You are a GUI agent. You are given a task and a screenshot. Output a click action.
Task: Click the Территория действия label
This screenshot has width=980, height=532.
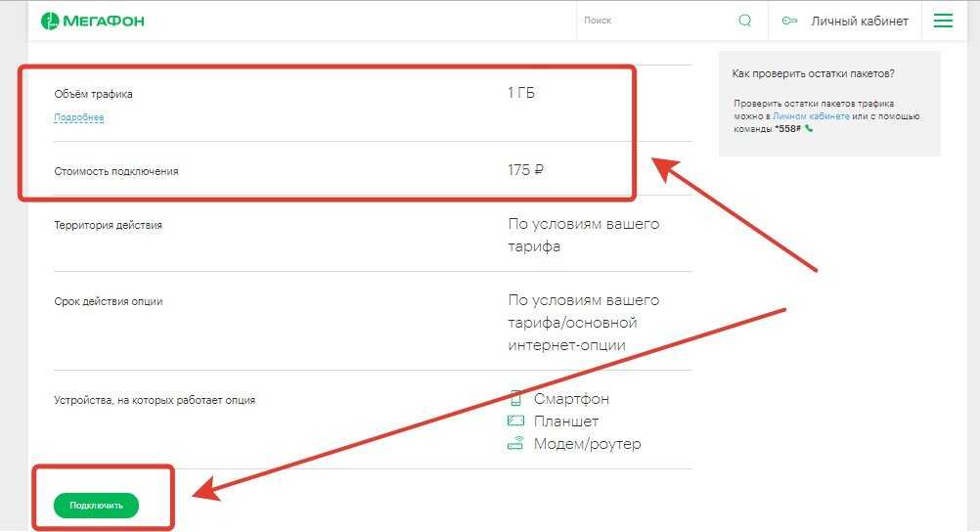109,225
